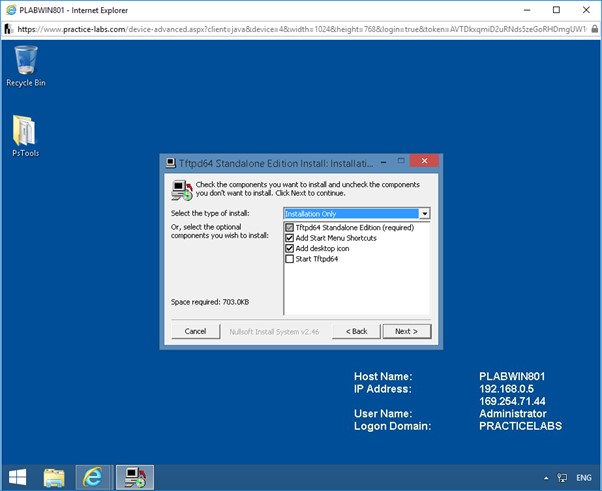Image resolution: width=602 pixels, height=491 pixels.
Task: Change ENG input language indicator
Action: (x=584, y=478)
